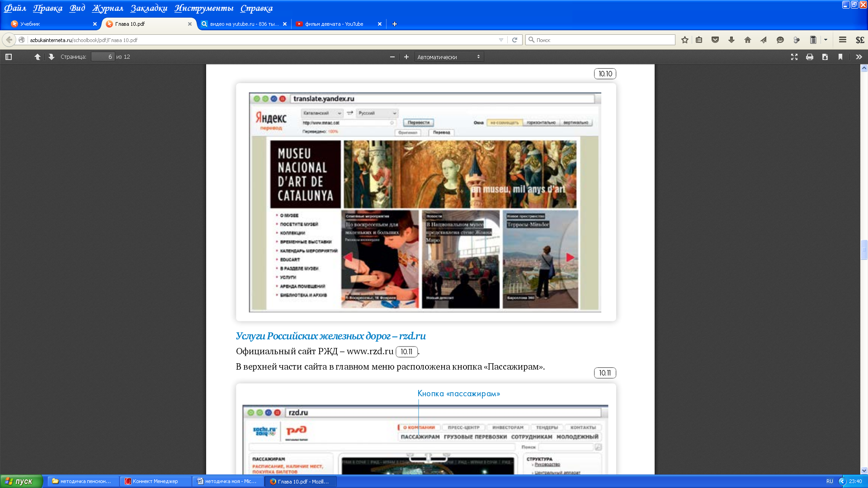Click the site identity globe icon
Viewport: 868px width, 488px height.
[22, 40]
